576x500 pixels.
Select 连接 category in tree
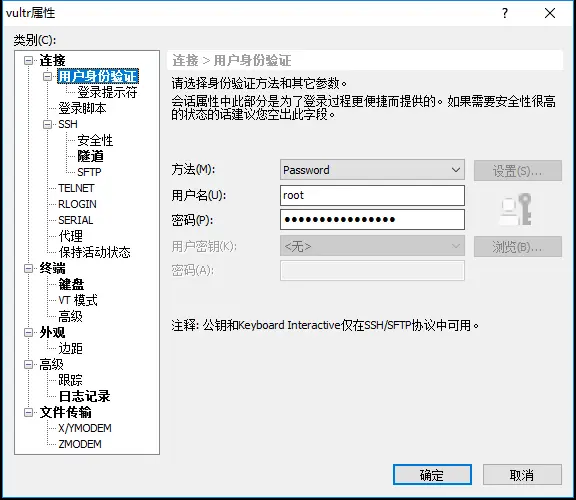click(53, 60)
